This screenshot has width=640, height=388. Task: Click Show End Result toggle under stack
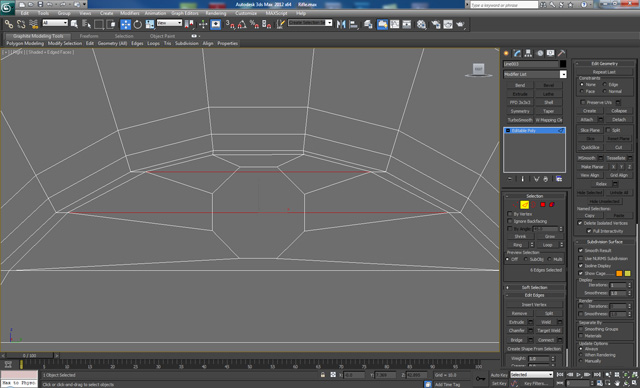tap(522, 179)
